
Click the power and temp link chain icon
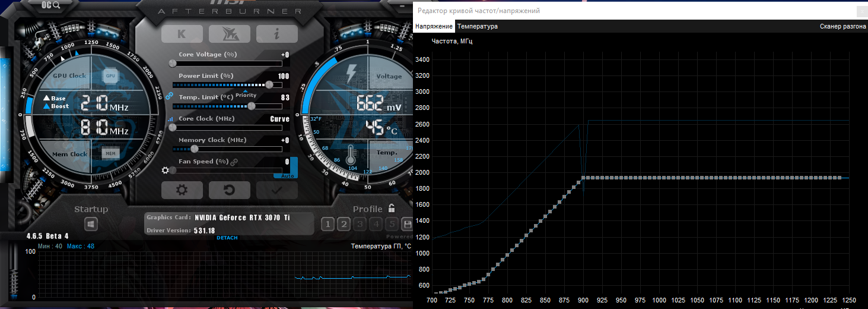click(168, 96)
